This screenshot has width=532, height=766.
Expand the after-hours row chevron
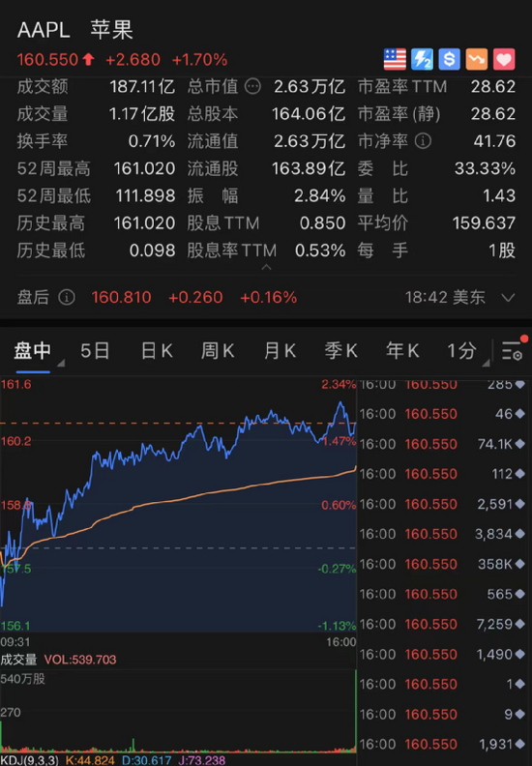[509, 298]
